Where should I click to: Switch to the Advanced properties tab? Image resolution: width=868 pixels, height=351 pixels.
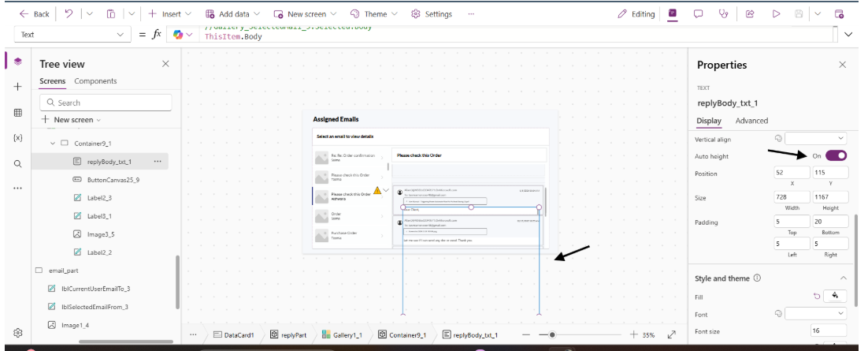click(751, 121)
